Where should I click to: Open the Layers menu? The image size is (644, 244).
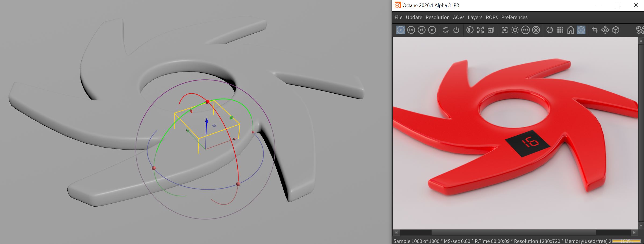coord(475,17)
